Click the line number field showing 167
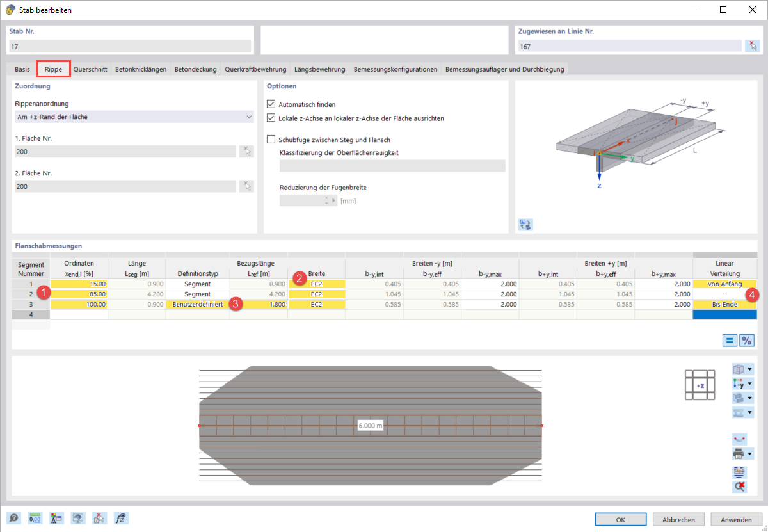The image size is (768, 532). (x=629, y=46)
